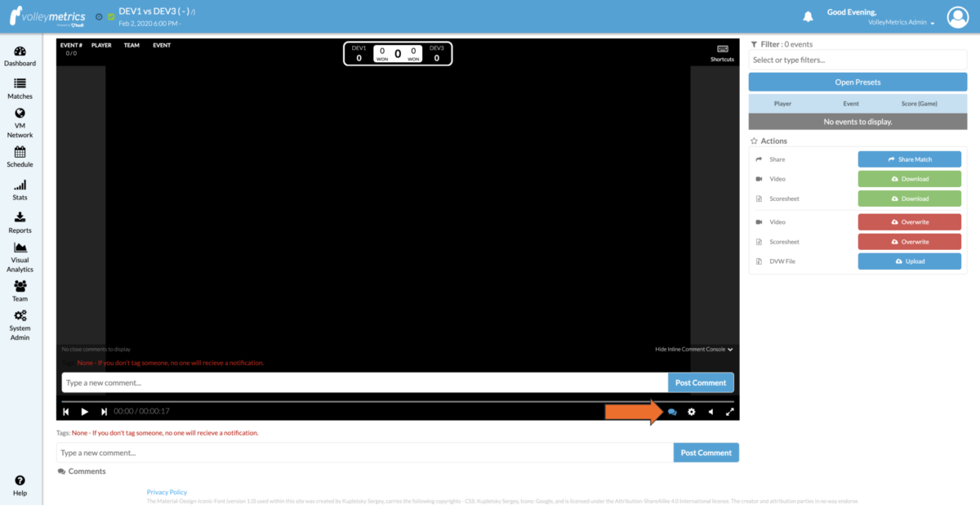The height and width of the screenshot is (505, 980).
Task: Click the Comments section heading
Action: point(82,471)
